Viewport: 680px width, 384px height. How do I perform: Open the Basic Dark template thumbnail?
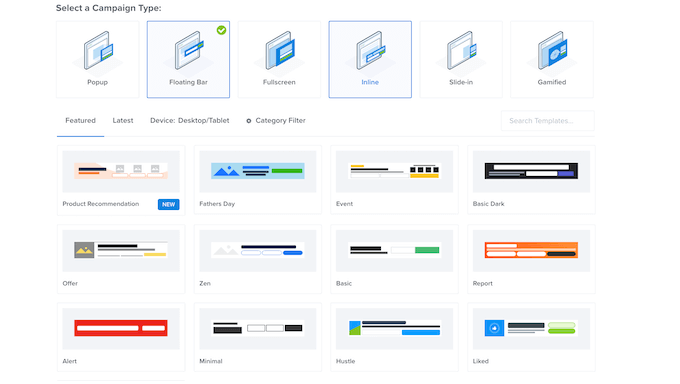[531, 171]
